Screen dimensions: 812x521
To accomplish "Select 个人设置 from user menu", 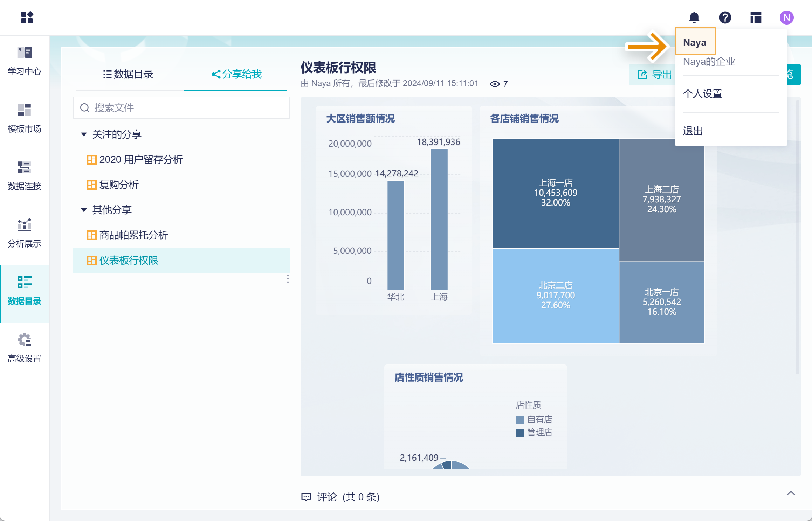I will pyautogui.click(x=702, y=94).
